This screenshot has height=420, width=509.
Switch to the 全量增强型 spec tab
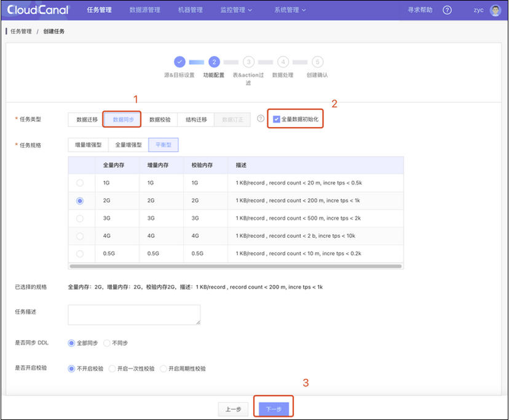point(128,145)
